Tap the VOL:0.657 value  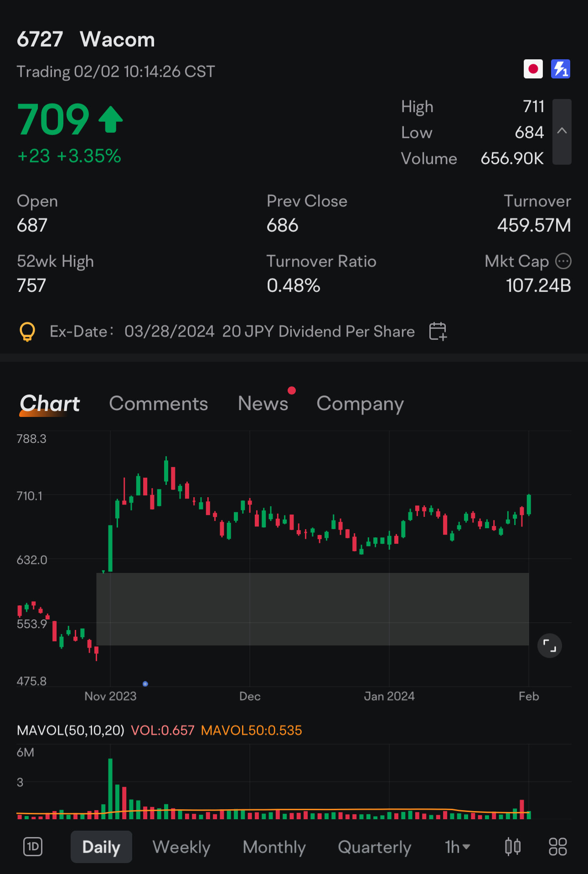pyautogui.click(x=163, y=730)
